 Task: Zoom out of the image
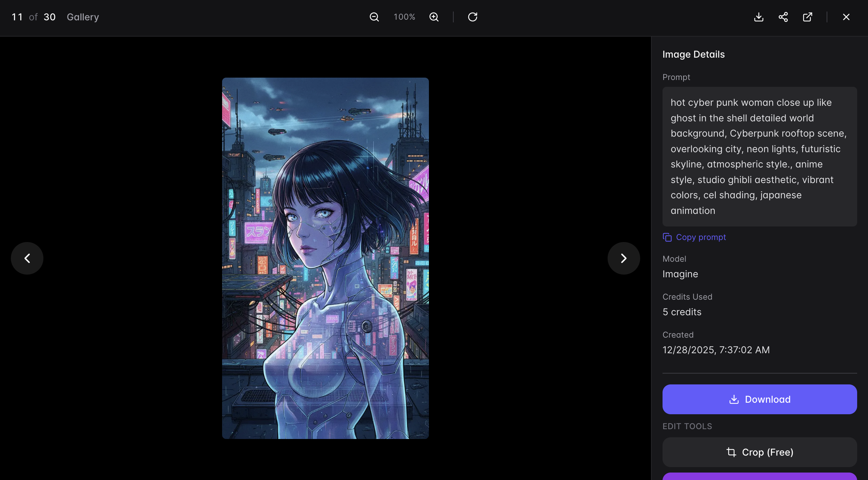point(374,17)
